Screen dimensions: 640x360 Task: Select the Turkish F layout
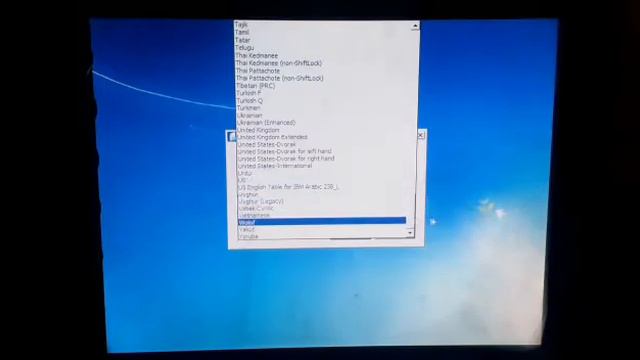tap(249, 93)
